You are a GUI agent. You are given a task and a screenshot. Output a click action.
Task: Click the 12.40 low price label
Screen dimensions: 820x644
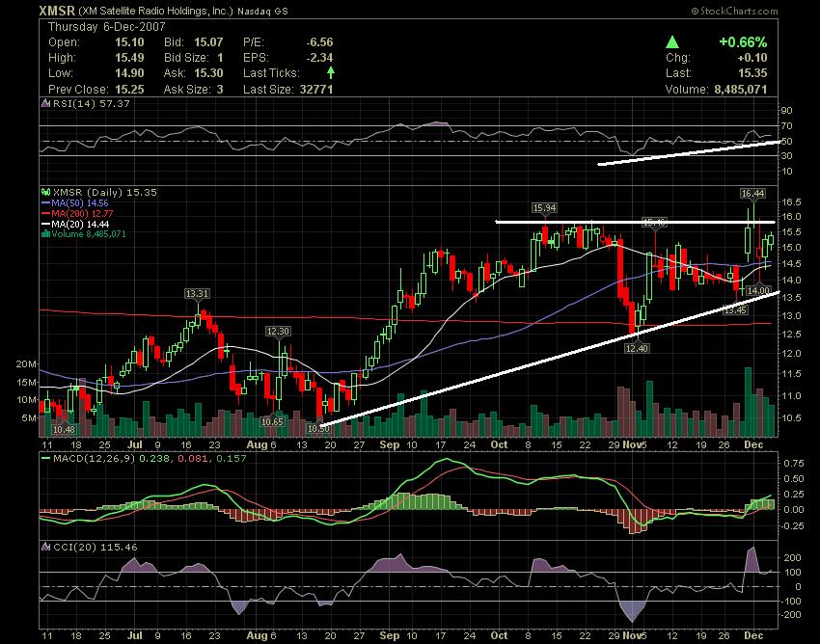pyautogui.click(x=637, y=348)
